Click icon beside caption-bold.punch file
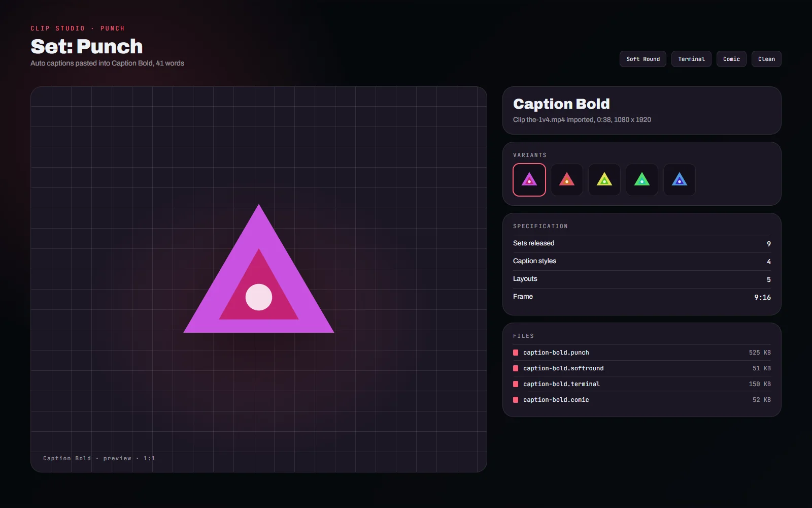 516,353
